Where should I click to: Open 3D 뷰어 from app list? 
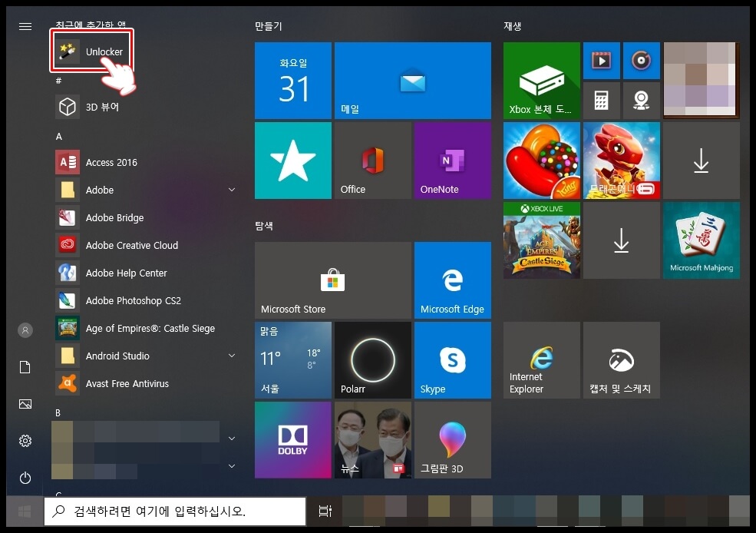click(x=144, y=107)
